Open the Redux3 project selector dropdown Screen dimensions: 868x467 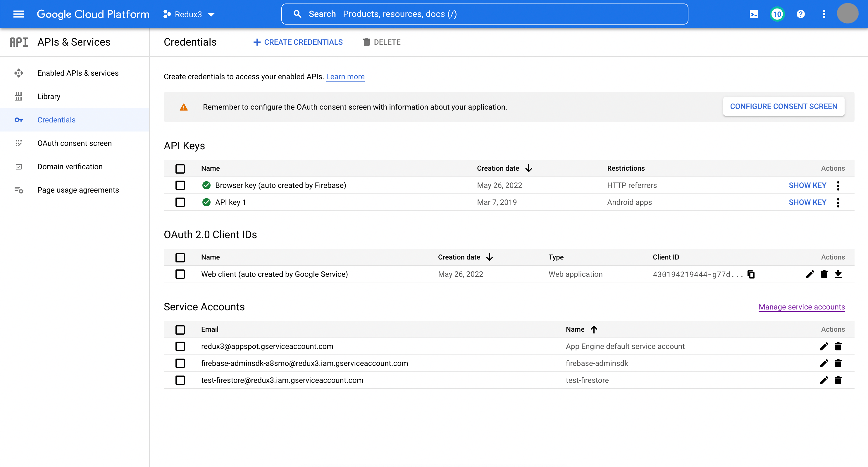189,14
